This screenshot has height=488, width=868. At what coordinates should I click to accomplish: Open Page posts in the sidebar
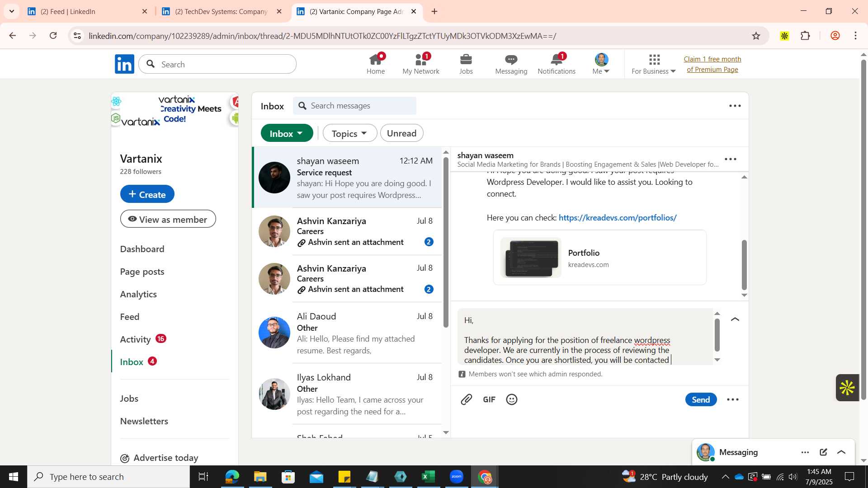click(x=142, y=272)
